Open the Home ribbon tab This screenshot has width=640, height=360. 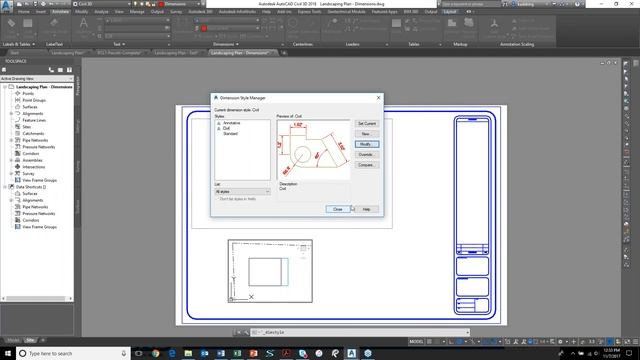tap(24, 12)
